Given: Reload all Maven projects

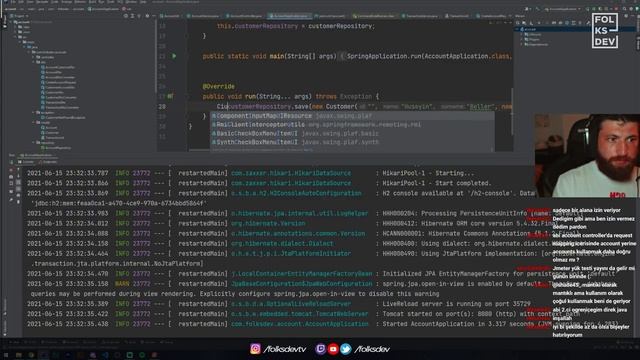Looking at the screenshot, I should pyautogui.click(x=518, y=23).
